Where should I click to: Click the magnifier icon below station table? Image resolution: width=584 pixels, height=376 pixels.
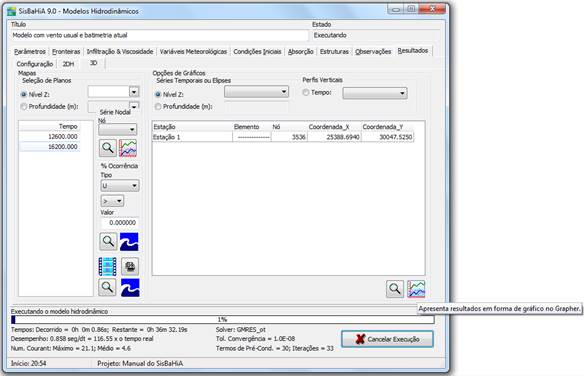pos(395,289)
